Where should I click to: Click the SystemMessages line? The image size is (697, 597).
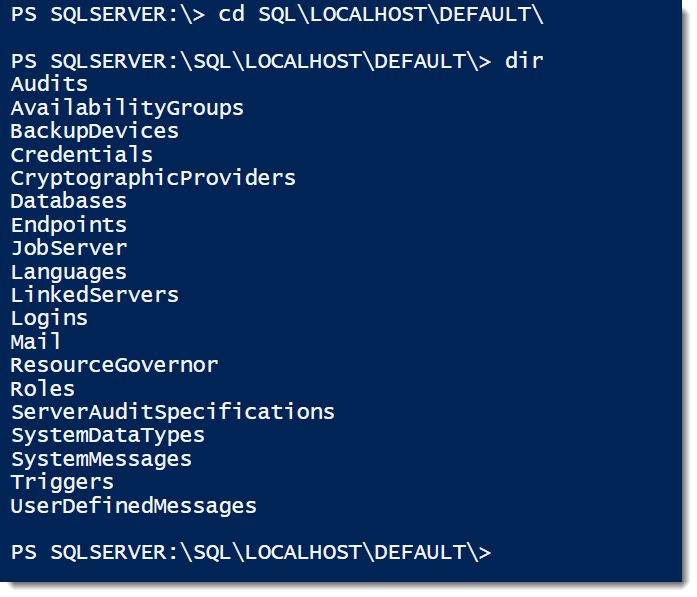click(101, 459)
